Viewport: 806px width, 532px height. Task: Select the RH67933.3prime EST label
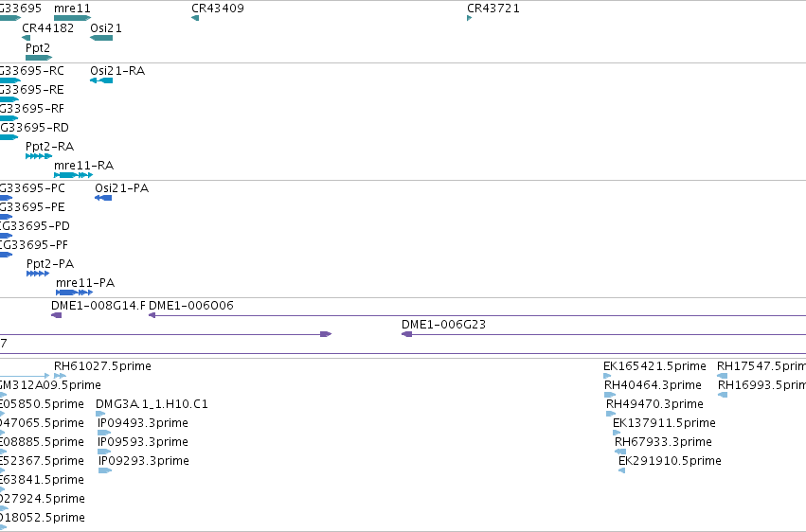[x=663, y=442]
